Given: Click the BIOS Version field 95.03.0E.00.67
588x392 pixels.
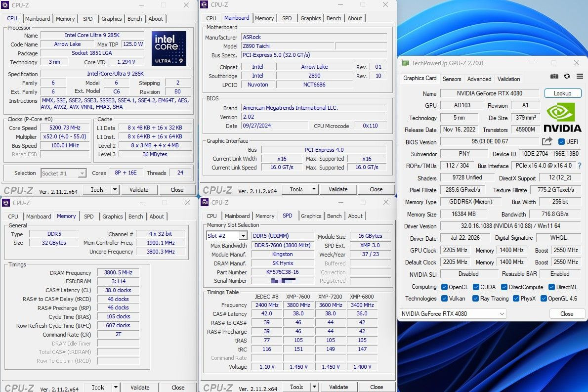Looking at the screenshot, I should 490,141.
